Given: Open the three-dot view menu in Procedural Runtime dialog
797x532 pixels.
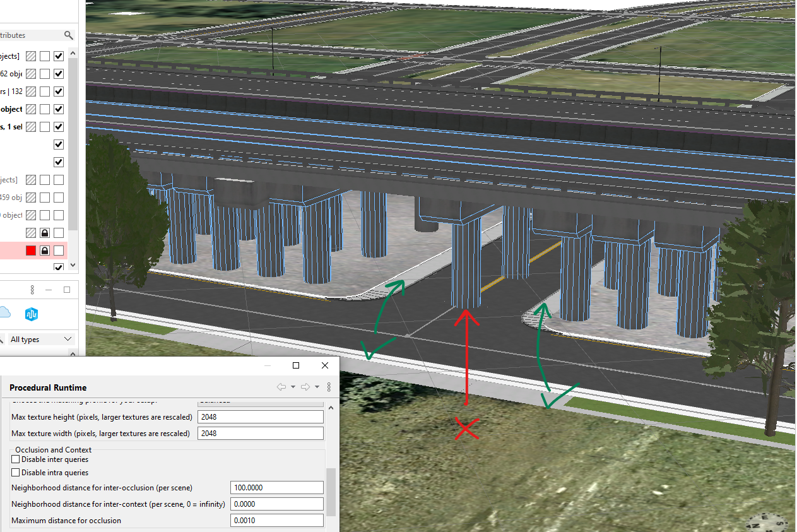Looking at the screenshot, I should (x=329, y=387).
